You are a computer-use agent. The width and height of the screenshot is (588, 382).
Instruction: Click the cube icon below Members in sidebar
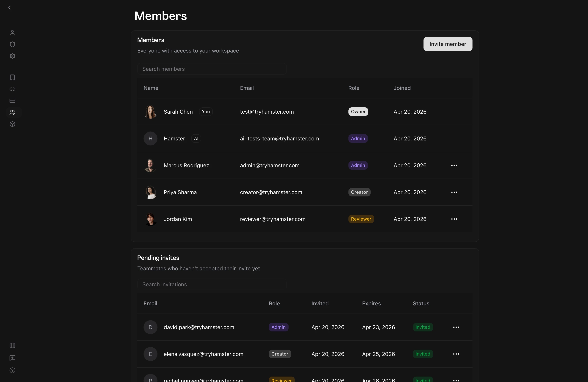click(12, 124)
